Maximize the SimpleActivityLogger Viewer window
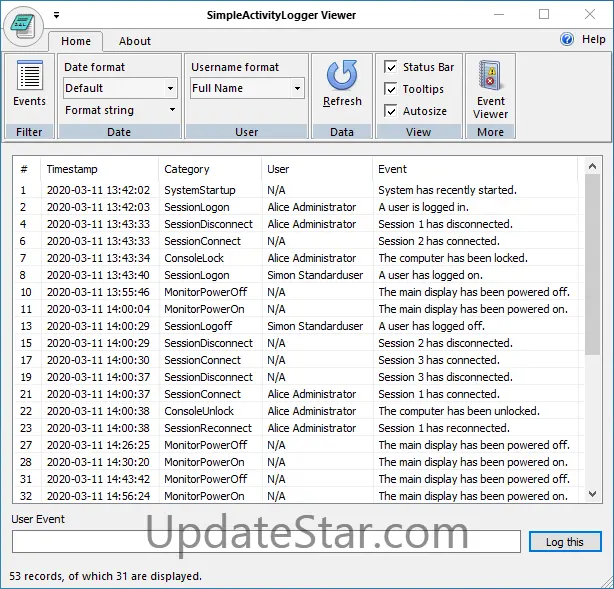The height and width of the screenshot is (589, 614). [544, 14]
